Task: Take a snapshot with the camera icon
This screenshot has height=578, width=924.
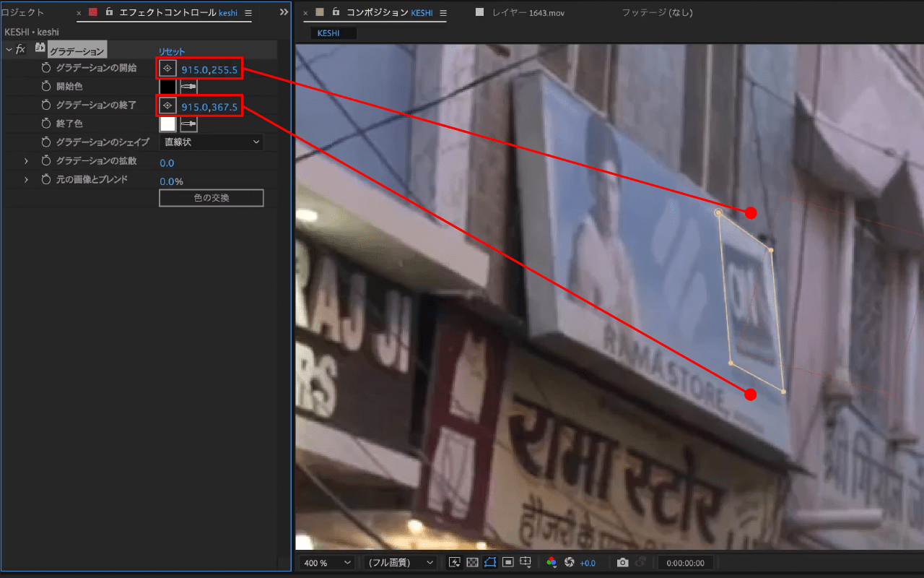Action: click(x=622, y=562)
